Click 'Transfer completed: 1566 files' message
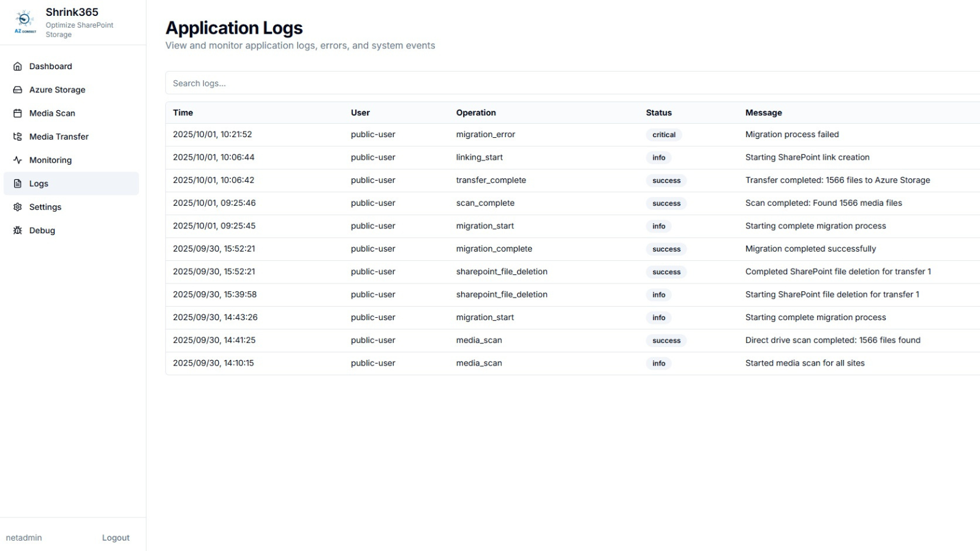This screenshot has height=551, width=980. click(x=838, y=180)
